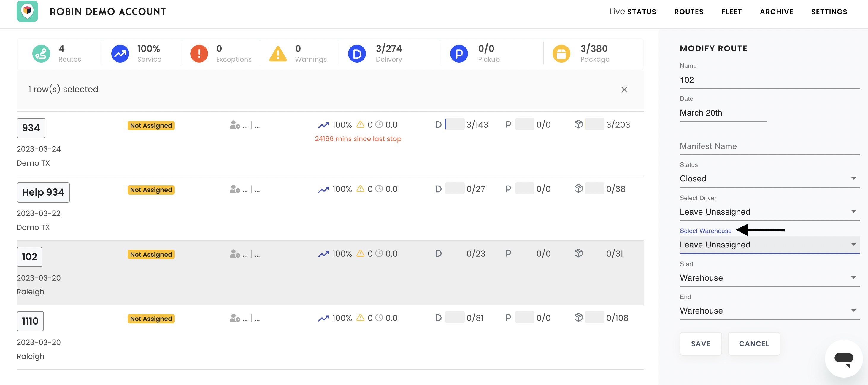Select the route 934 name box
The width and height of the screenshot is (868, 385).
coord(31,128)
